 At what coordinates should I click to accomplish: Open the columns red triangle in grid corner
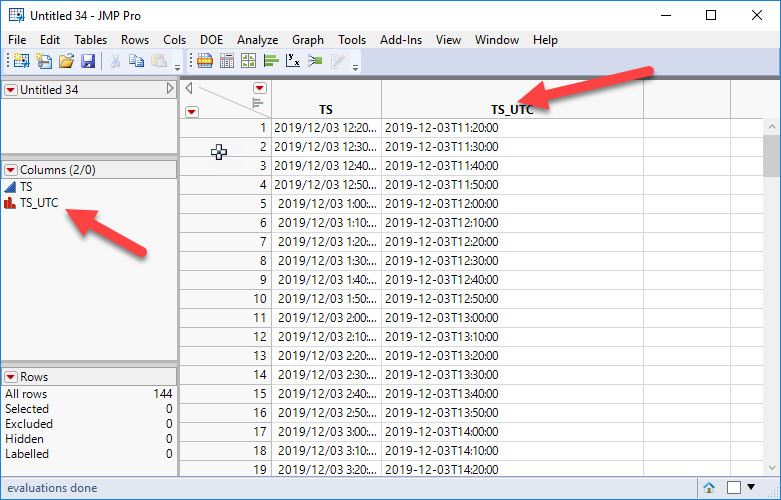click(x=260, y=89)
